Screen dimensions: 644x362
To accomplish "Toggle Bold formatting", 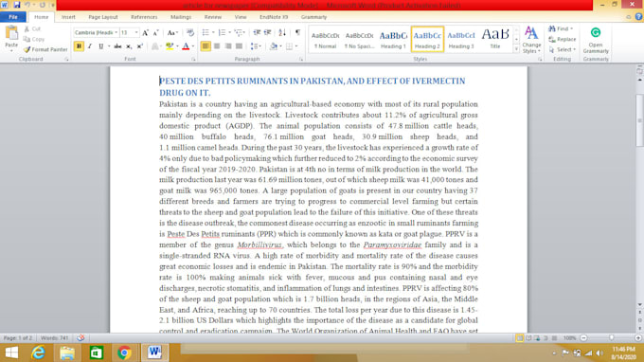I will tap(79, 46).
